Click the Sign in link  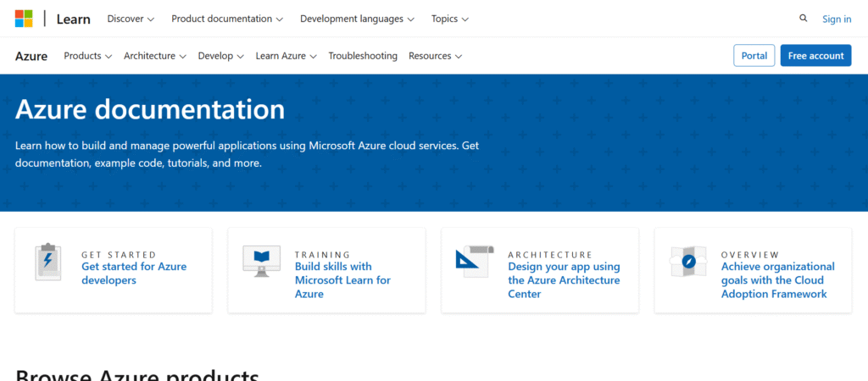(837, 19)
